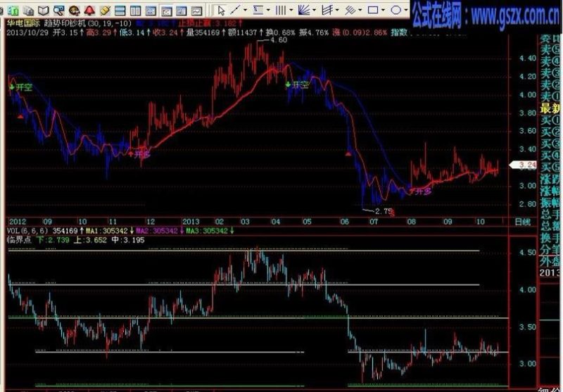Toggle the line chart view button

(x=196, y=11)
